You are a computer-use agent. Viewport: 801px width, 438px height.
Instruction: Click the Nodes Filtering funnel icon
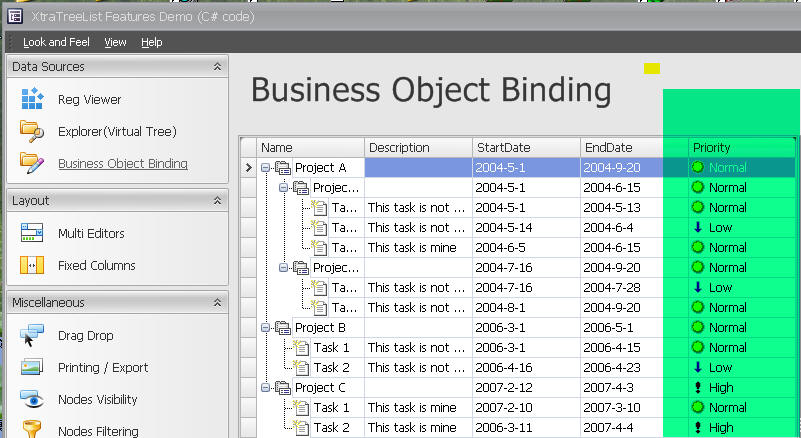tap(32, 429)
